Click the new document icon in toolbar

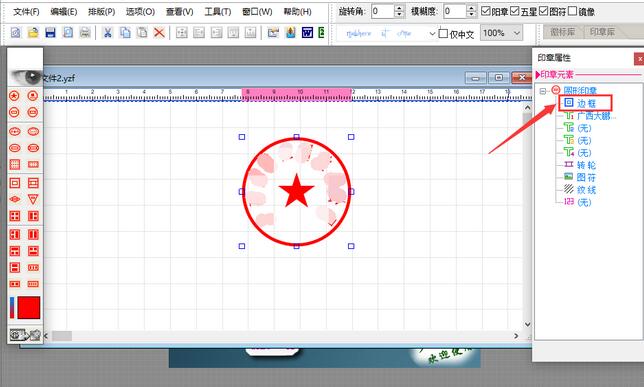15,32
